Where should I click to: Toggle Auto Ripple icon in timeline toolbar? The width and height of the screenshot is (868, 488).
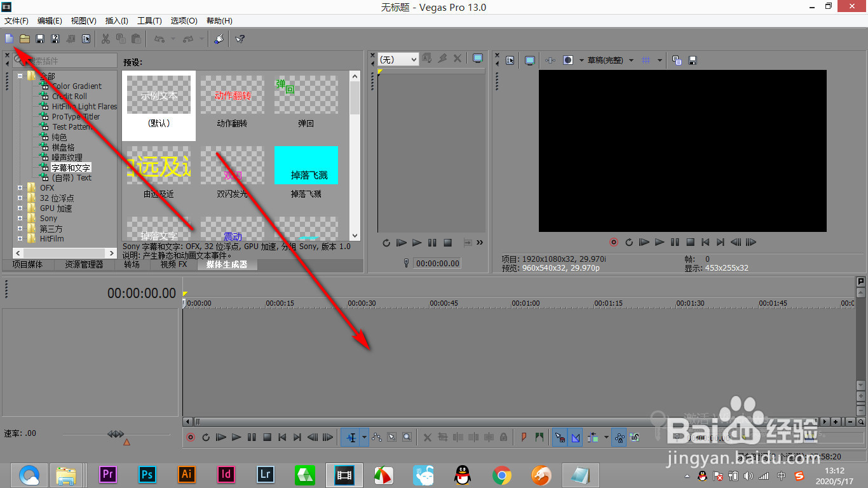click(593, 437)
